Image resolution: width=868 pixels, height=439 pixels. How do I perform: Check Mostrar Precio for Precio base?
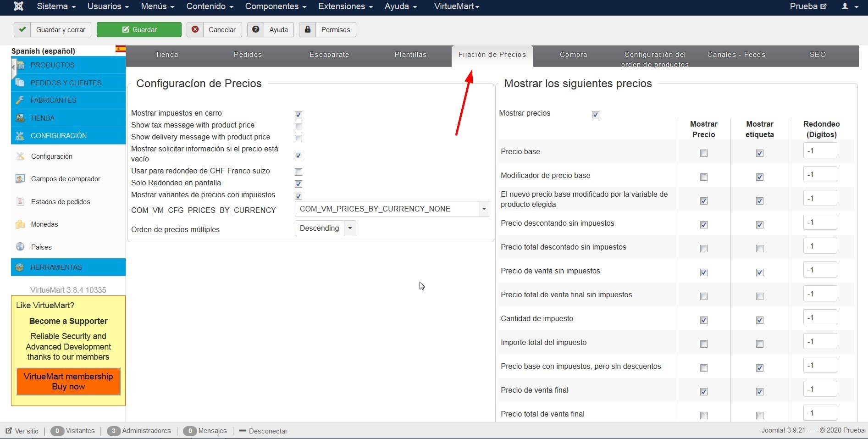(x=704, y=153)
